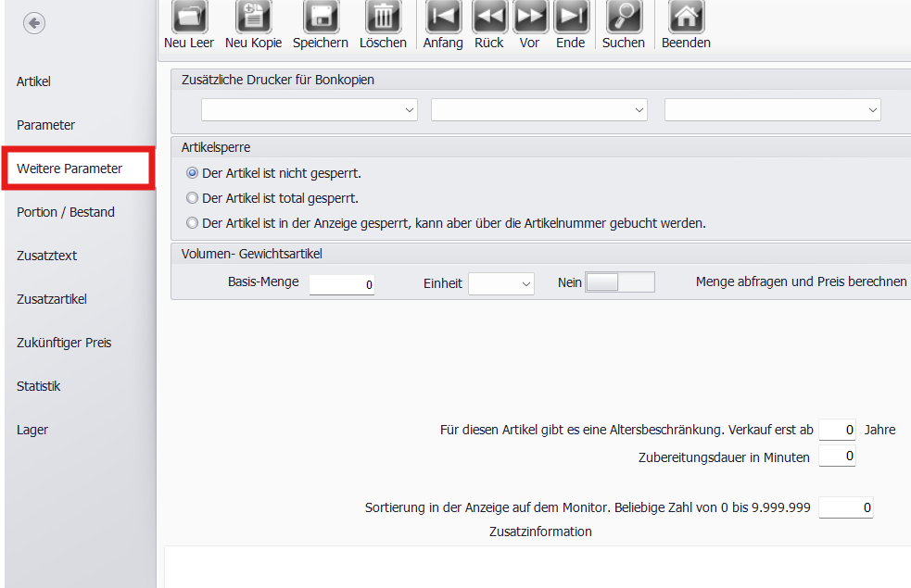Open search with Suchen magnifier icon
This screenshot has height=588, width=911.
(624, 17)
